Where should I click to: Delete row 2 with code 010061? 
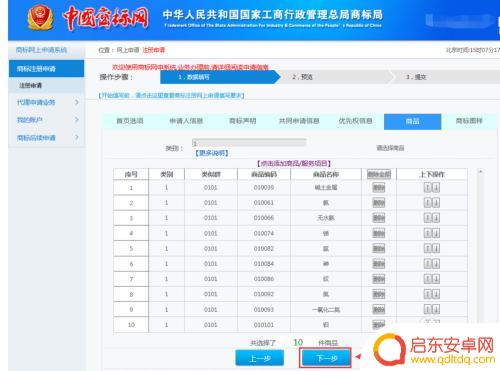point(379,203)
